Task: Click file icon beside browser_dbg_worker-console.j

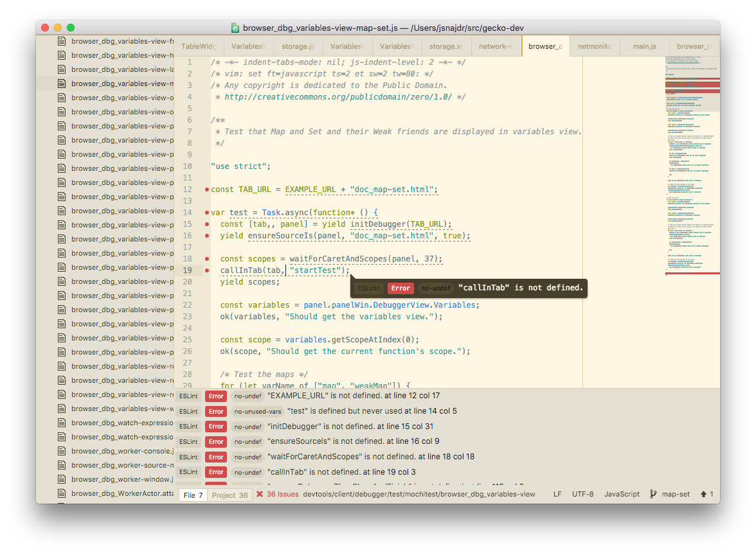Action: (62, 451)
